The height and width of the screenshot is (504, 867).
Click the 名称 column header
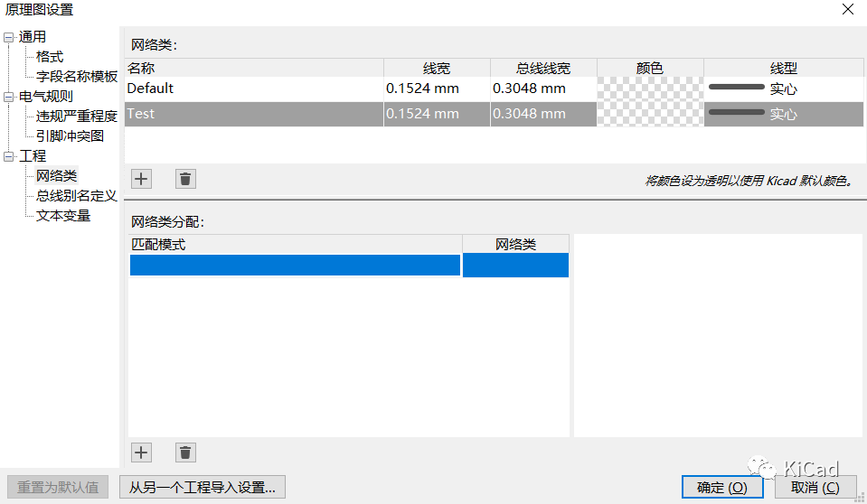tap(254, 68)
